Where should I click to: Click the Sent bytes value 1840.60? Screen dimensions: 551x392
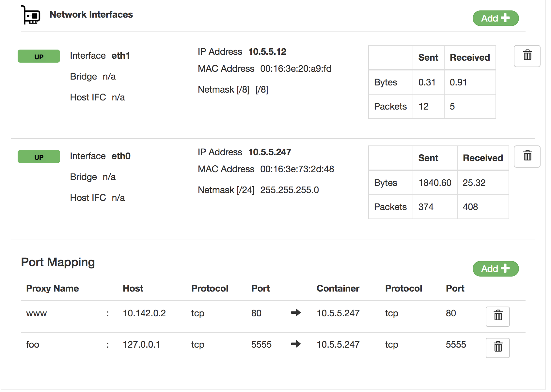pyautogui.click(x=435, y=183)
